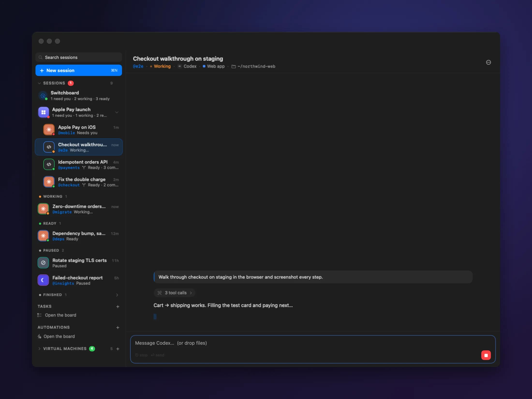Click the user message about staging checkout
532x399 pixels.
tap(313, 277)
